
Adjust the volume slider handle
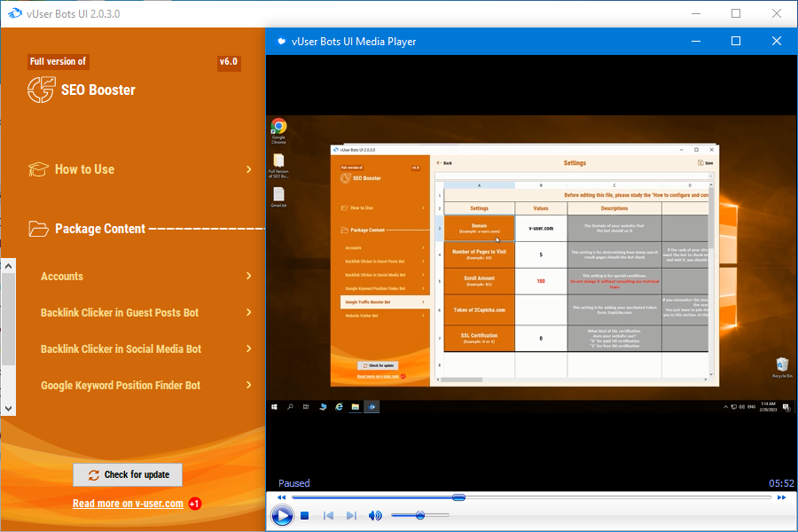click(x=420, y=515)
